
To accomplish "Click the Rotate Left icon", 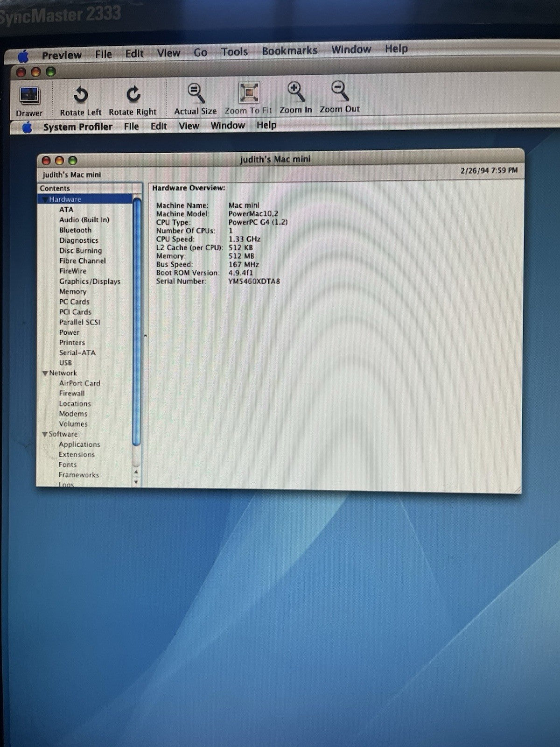I will tap(81, 94).
